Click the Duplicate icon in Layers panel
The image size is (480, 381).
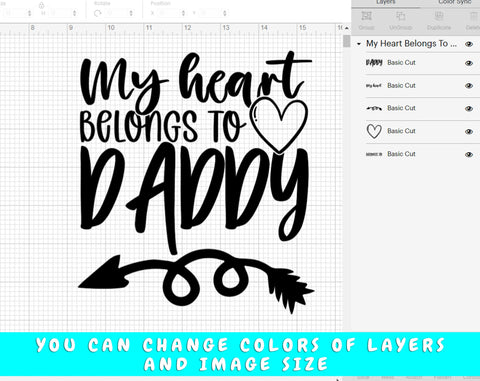(x=439, y=16)
